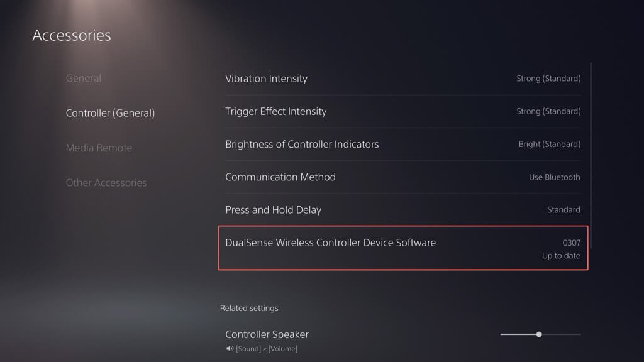Screen dimensions: 644x362
Task: Select General in the Accessories sidebar
Action: pos(84,79)
